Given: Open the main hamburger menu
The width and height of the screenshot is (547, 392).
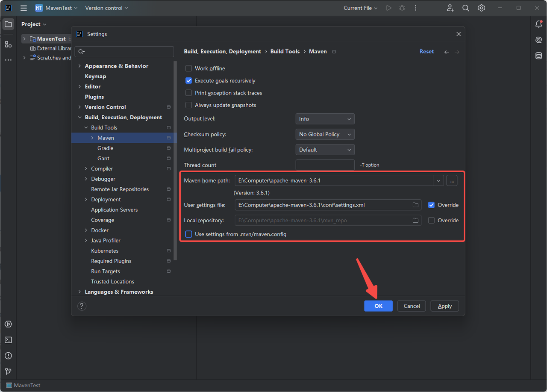Looking at the screenshot, I should pos(24,8).
